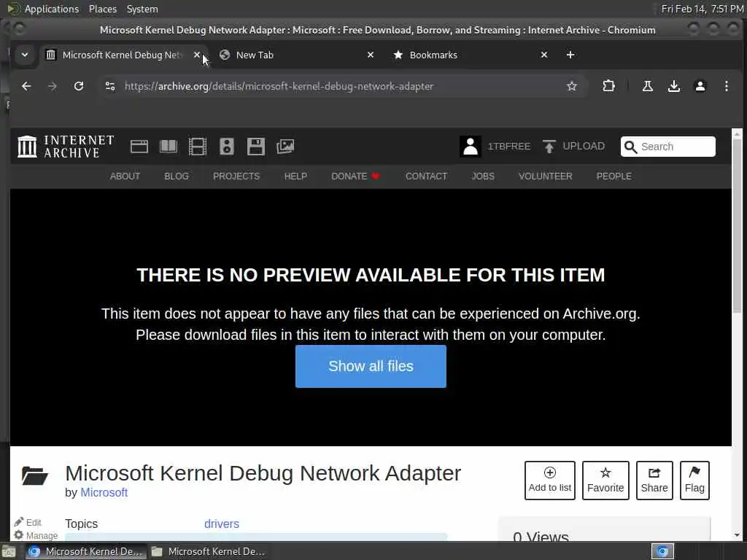Click the Manage gear link
The width and height of the screenshot is (747, 560).
pos(36,535)
